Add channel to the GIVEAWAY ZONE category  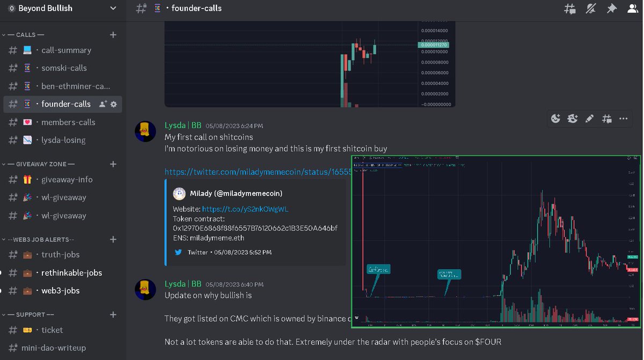click(x=113, y=164)
